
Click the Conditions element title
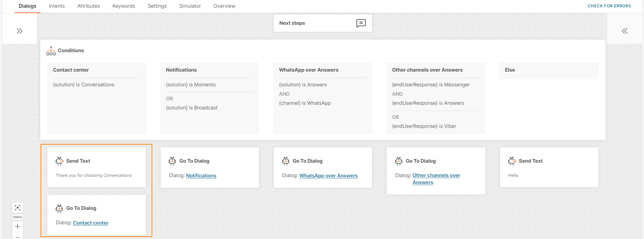71,51
